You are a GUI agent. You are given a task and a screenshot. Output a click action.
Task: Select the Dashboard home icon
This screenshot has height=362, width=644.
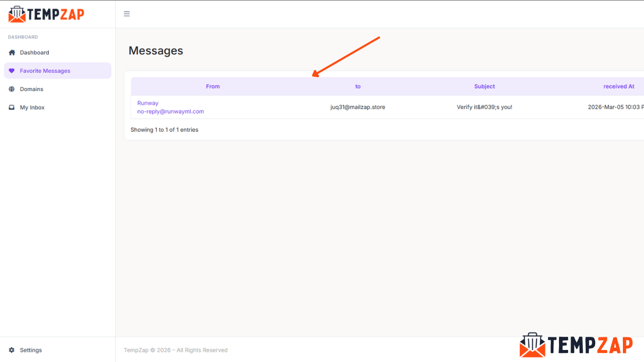(x=12, y=52)
